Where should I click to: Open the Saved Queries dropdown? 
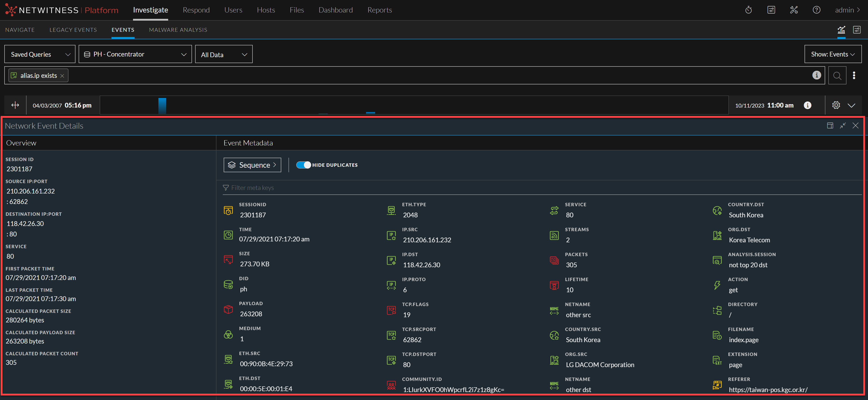tap(40, 54)
